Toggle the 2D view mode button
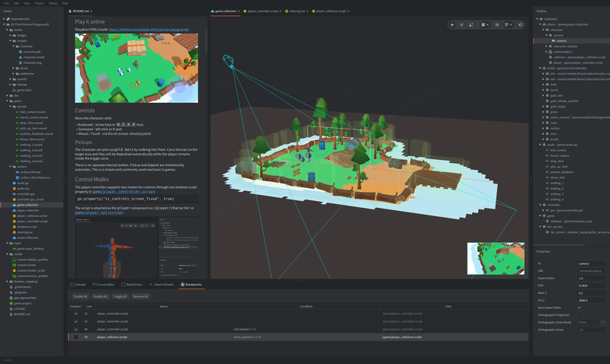This screenshot has height=364, width=610. [497, 24]
